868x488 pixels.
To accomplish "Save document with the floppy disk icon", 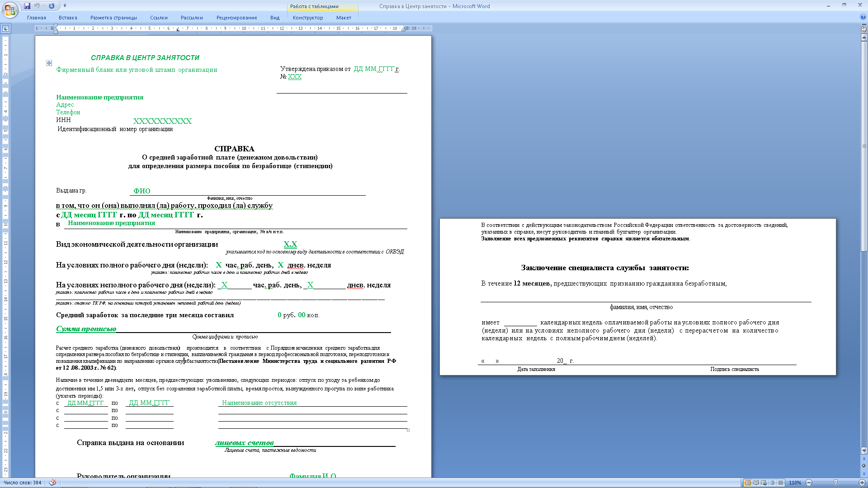I will (x=27, y=6).
